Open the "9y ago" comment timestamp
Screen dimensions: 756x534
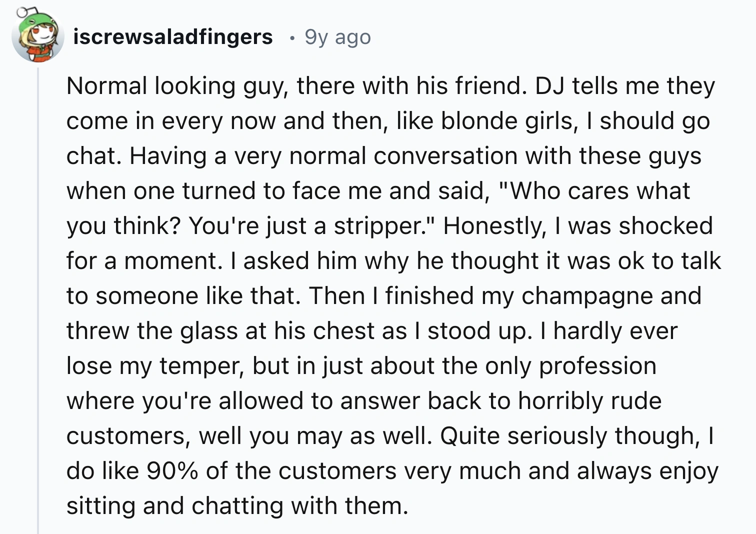(338, 37)
